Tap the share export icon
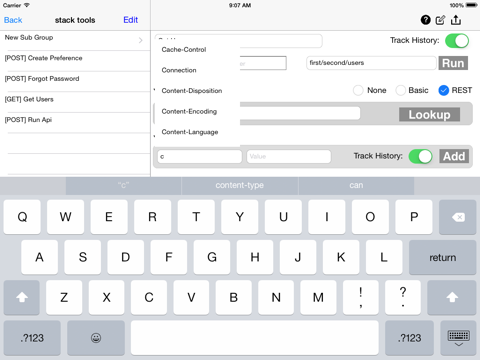The height and width of the screenshot is (360, 480). coord(456,20)
